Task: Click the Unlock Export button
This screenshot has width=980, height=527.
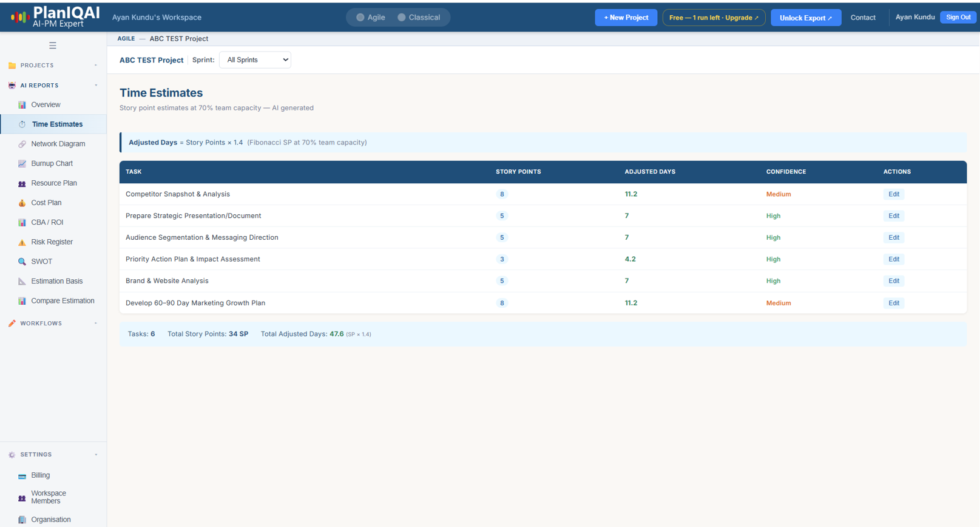Action: [806, 18]
